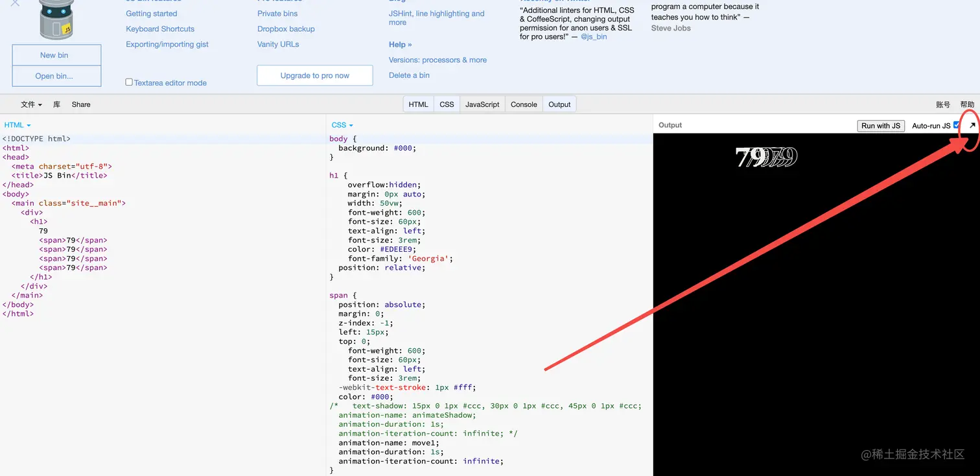Image resolution: width=980 pixels, height=476 pixels.
Task: Untick the Auto-run JS checkbox
Action: [957, 125]
